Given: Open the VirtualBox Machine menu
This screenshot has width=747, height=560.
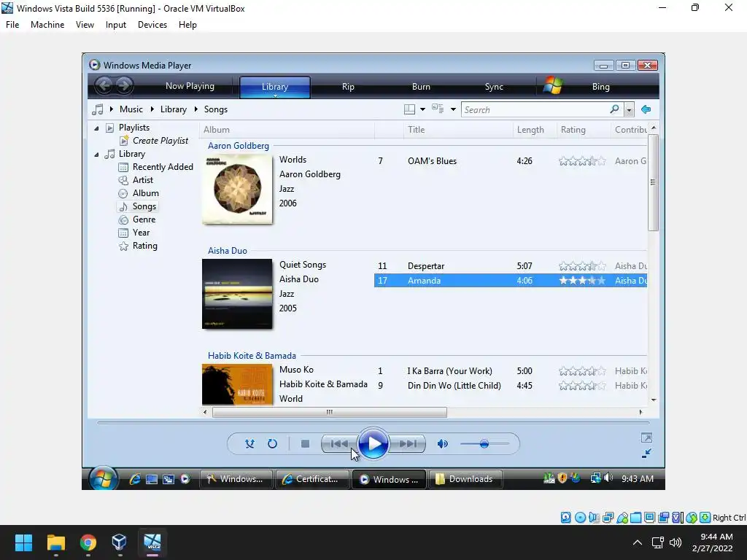Looking at the screenshot, I should pyautogui.click(x=47, y=25).
